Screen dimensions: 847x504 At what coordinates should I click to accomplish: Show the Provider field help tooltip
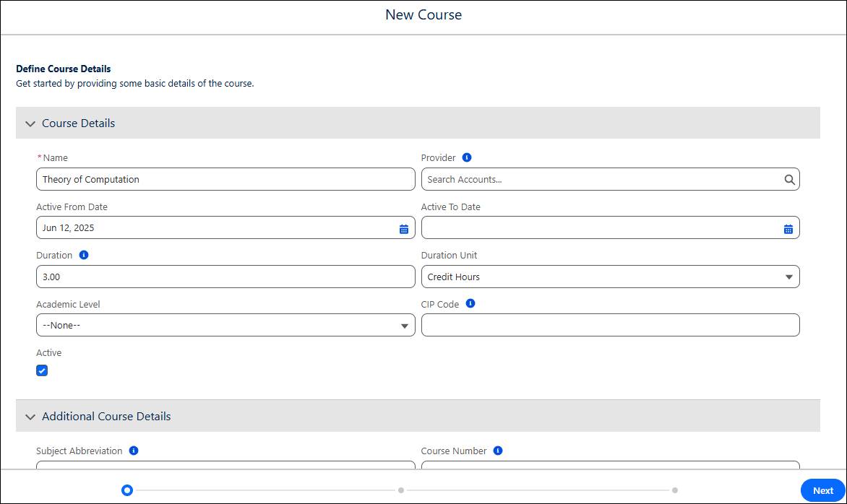465,157
